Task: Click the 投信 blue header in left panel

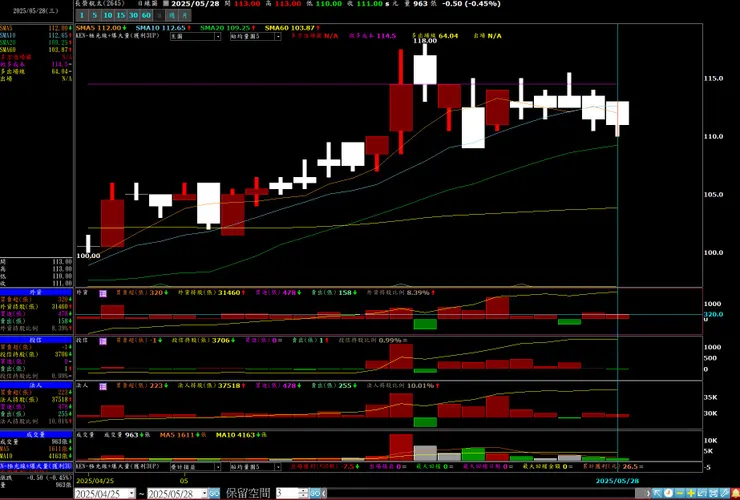Action: [36, 340]
